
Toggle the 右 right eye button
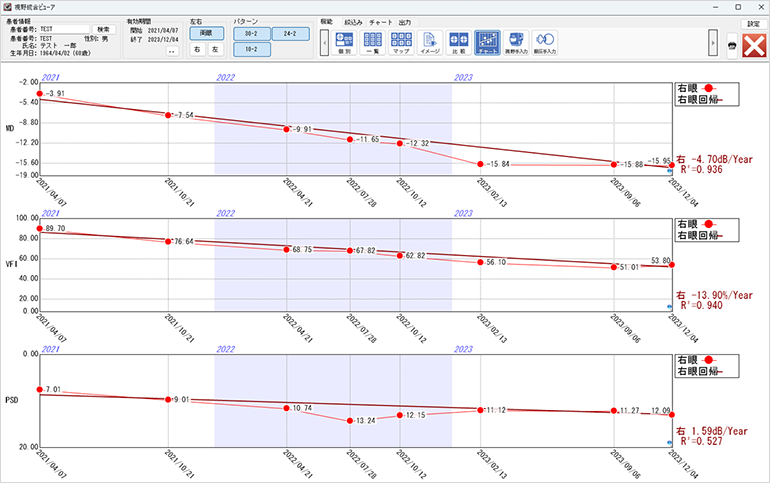[x=197, y=48]
